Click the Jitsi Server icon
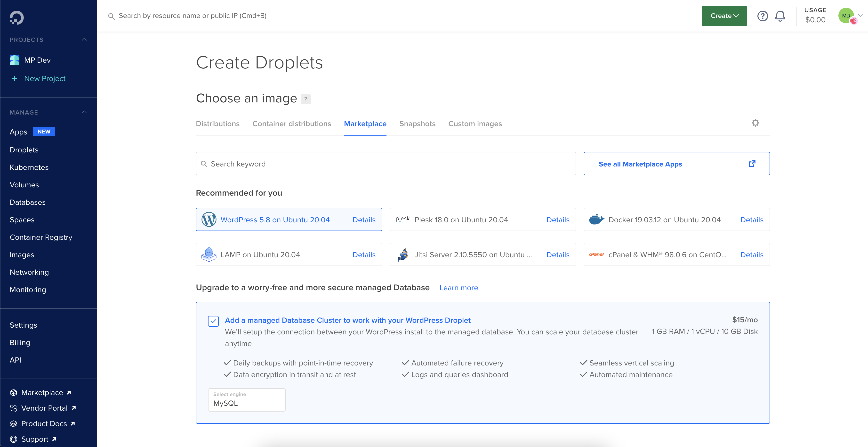 (403, 254)
